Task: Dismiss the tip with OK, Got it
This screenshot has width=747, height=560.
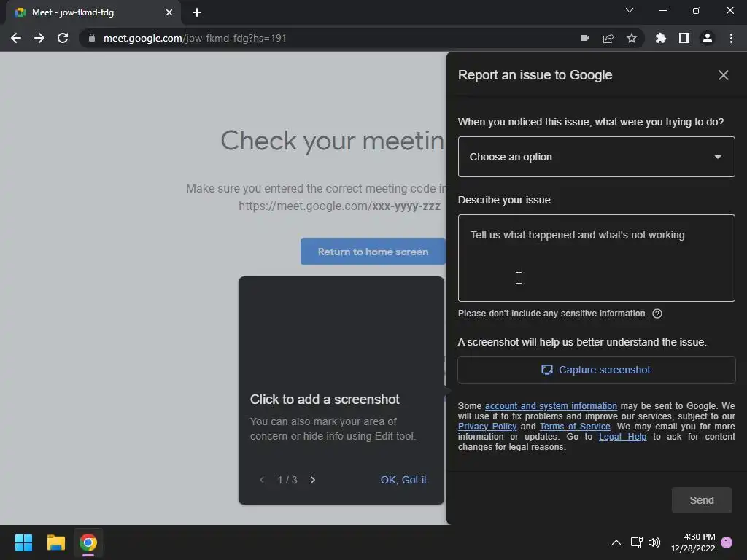Action: 403,480
